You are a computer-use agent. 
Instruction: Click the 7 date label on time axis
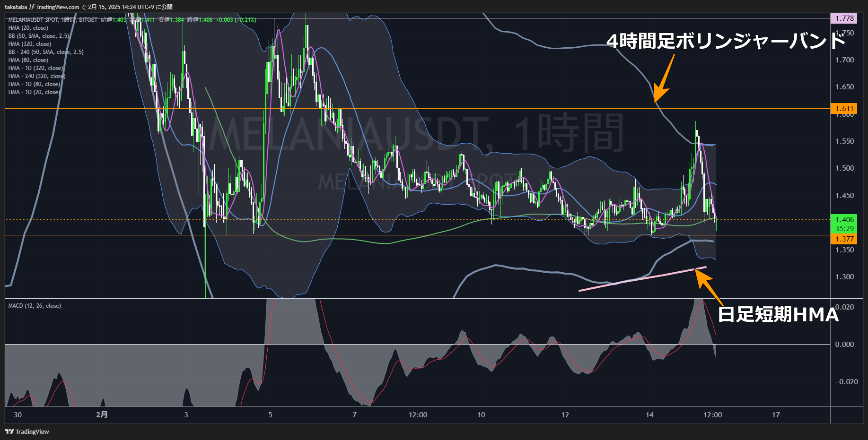click(x=354, y=415)
